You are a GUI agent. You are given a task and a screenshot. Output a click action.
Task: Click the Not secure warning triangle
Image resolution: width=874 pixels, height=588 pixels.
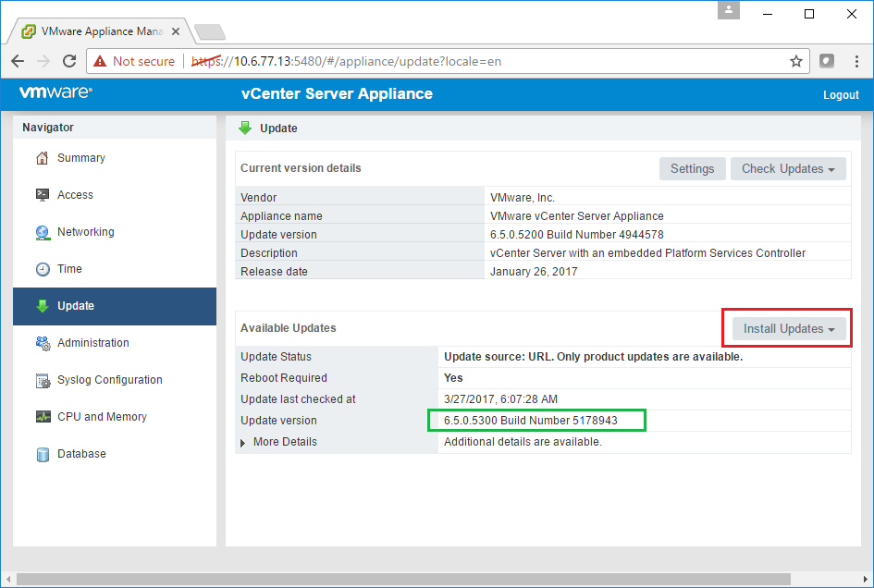[x=100, y=61]
